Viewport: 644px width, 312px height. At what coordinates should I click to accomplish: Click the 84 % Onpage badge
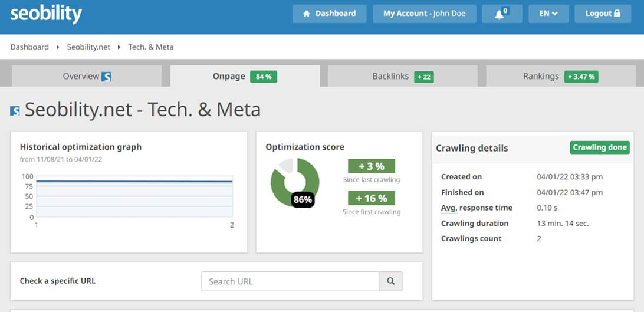click(x=264, y=77)
